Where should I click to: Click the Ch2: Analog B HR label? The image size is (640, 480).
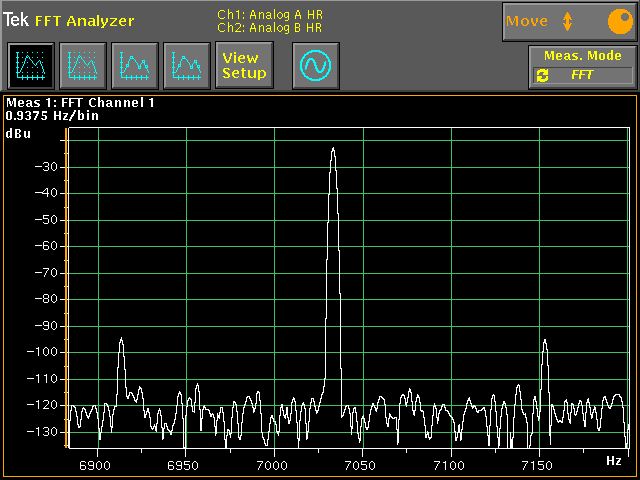pyautogui.click(x=270, y=28)
